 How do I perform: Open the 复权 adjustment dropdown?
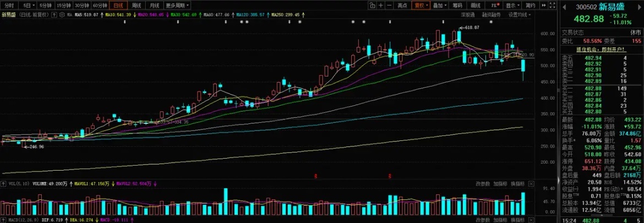point(421,6)
